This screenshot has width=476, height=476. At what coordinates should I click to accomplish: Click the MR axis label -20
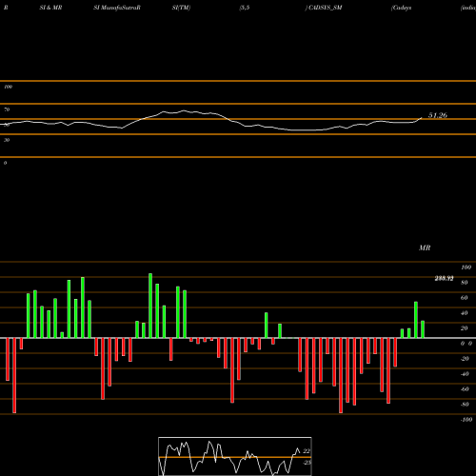[465, 359]
